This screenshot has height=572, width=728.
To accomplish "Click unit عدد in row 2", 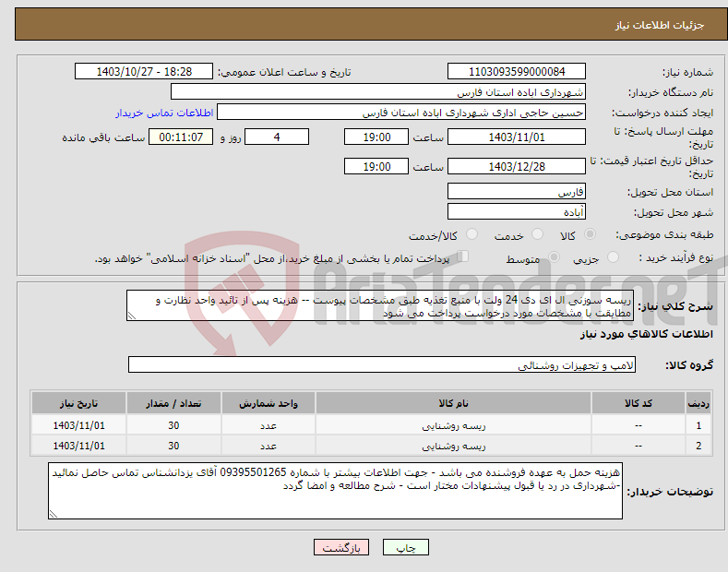I will click(269, 446).
